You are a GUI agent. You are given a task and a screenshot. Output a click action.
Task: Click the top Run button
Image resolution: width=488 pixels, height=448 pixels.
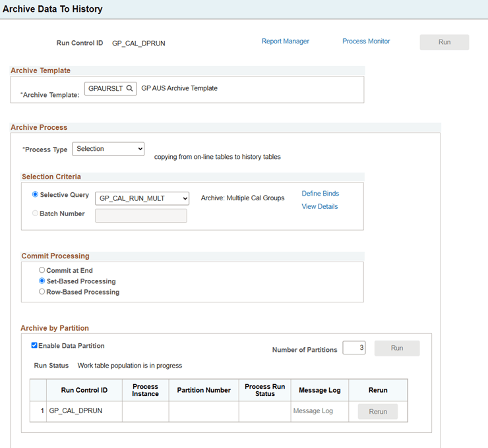(x=444, y=42)
